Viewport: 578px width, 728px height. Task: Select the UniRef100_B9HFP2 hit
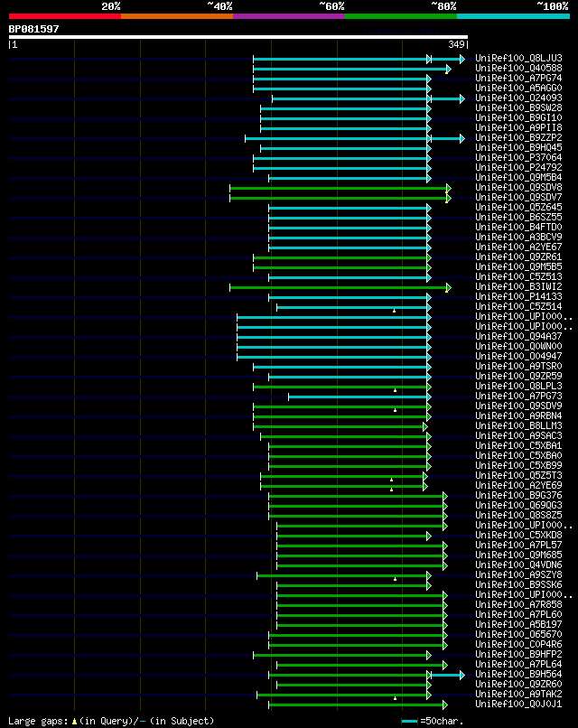[x=518, y=654]
